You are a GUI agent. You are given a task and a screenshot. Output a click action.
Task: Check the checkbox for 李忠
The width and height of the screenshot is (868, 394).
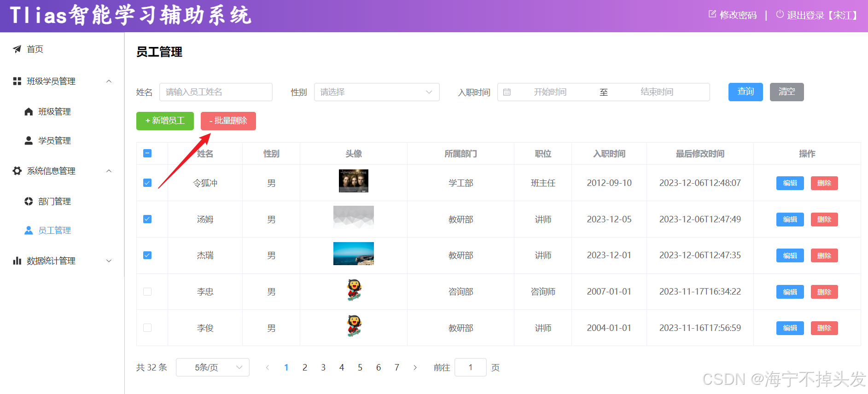[147, 291]
